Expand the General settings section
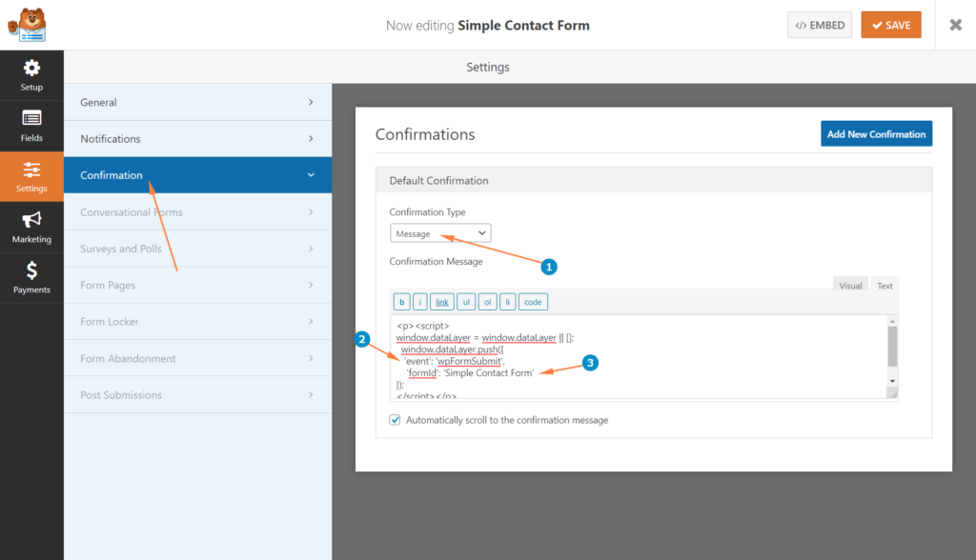The image size is (976, 560). (x=197, y=102)
